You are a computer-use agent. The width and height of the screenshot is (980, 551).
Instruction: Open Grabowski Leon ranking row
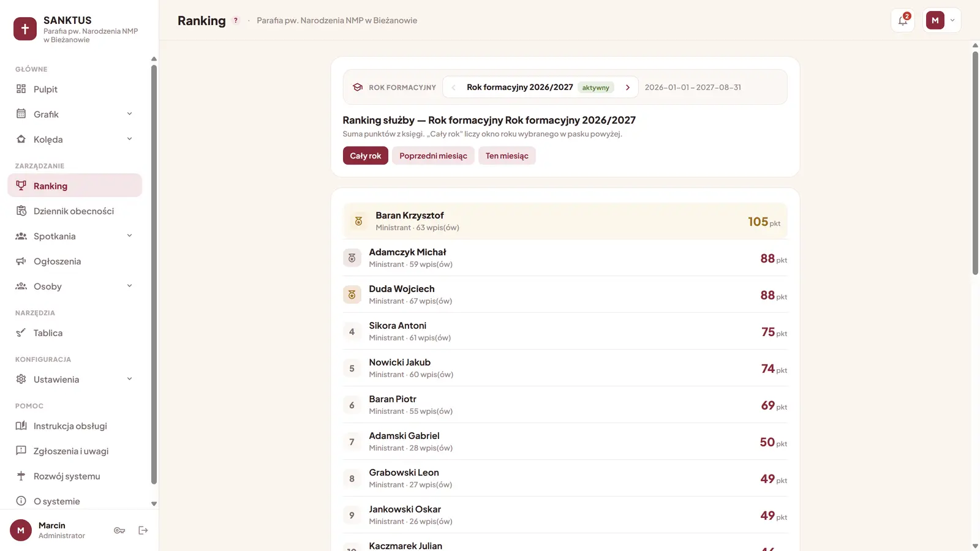pos(565,478)
